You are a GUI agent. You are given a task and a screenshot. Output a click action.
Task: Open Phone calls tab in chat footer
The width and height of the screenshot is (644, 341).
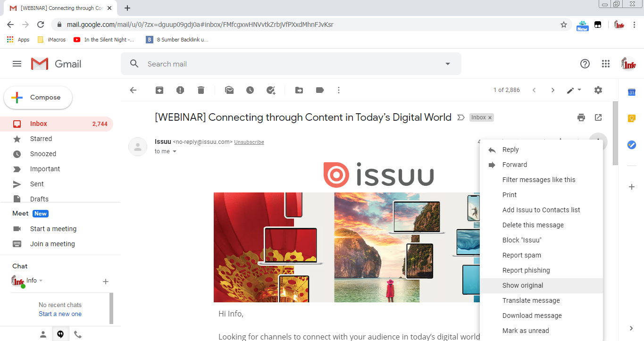(78, 334)
